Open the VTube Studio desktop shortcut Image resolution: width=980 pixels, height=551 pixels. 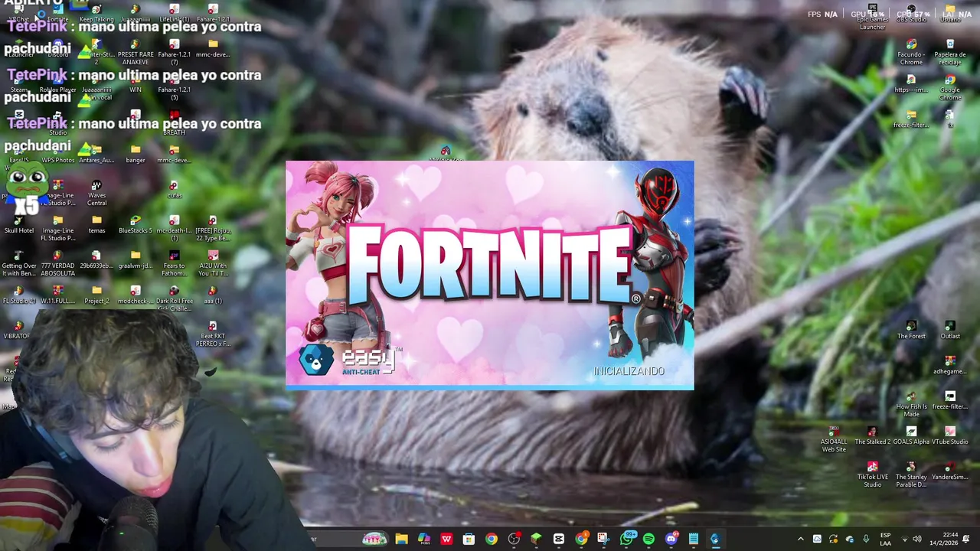950,435
